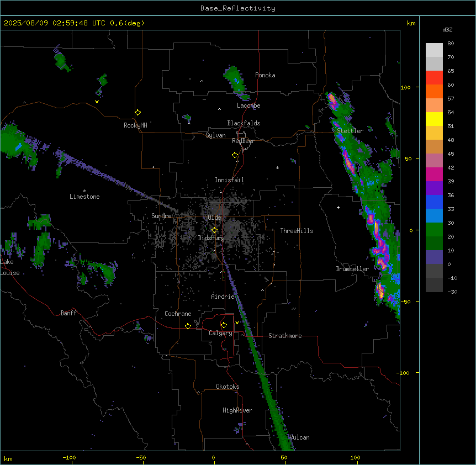Click the Blackfalds label
The height and width of the screenshot is (465, 476).
pos(244,123)
